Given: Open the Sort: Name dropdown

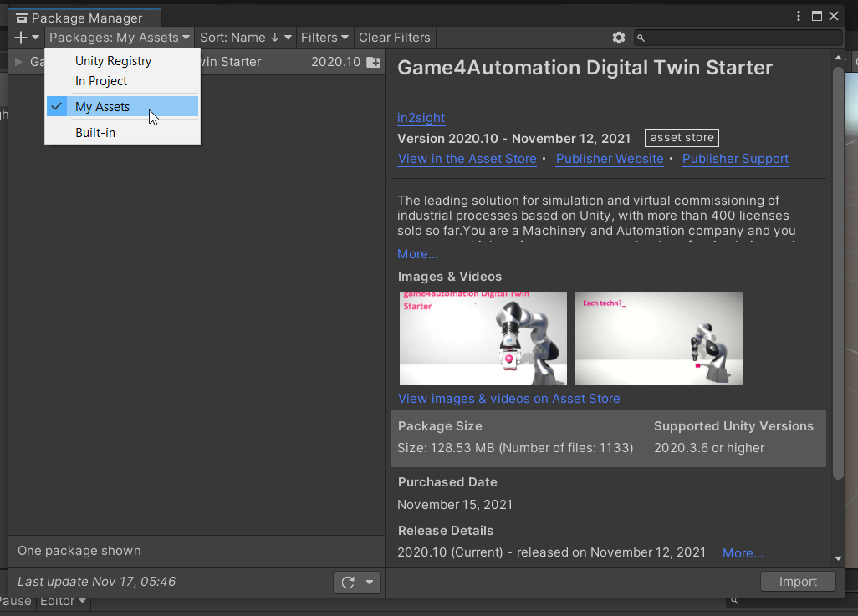Looking at the screenshot, I should click(246, 38).
